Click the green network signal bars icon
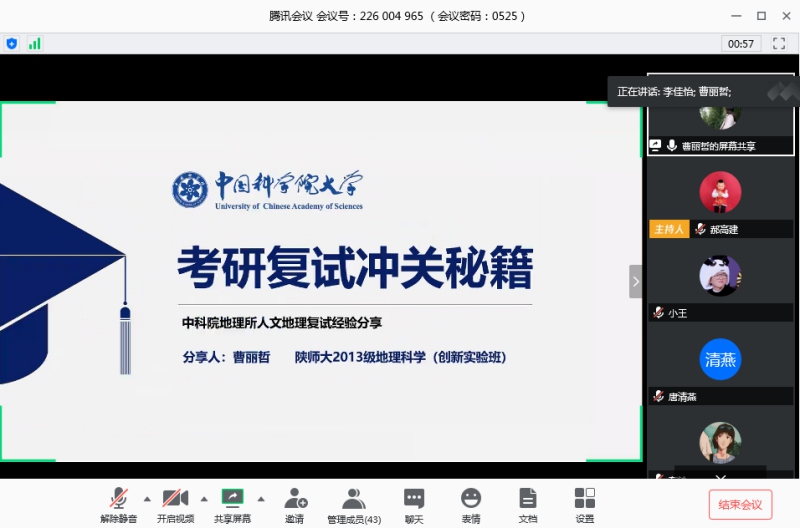The image size is (800, 528). (35, 43)
